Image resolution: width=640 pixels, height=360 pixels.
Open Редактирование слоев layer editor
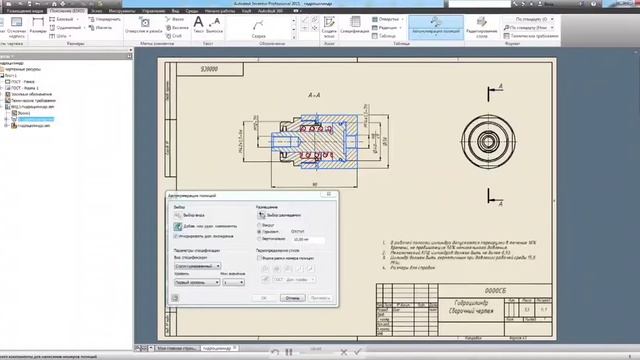click(x=482, y=28)
